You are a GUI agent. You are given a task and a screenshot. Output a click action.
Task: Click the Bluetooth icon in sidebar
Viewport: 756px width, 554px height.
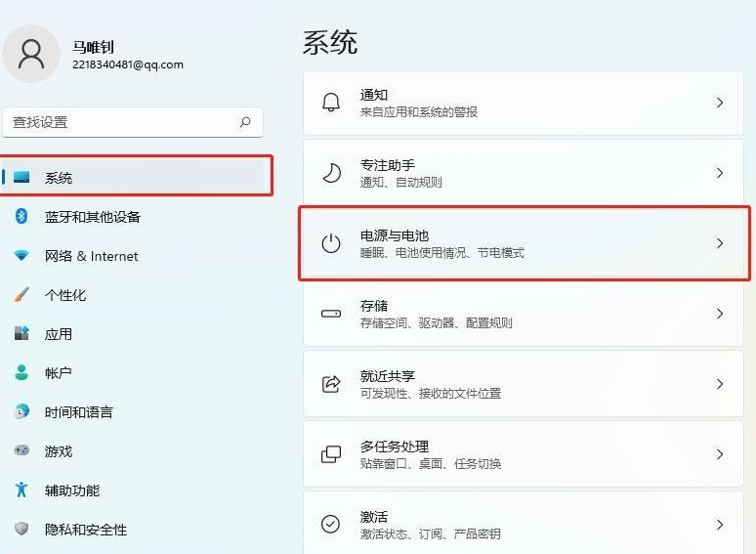(x=21, y=217)
